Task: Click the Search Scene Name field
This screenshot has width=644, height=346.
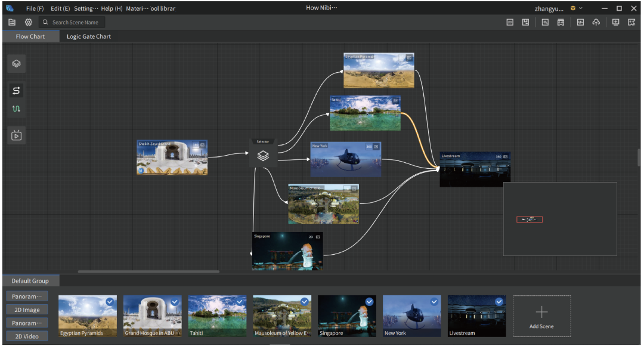Action: 72,22
